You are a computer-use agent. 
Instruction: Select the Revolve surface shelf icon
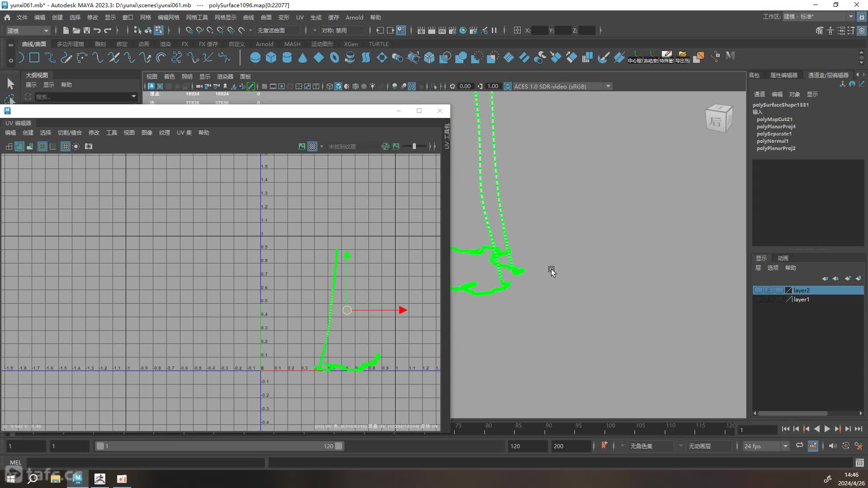[350, 57]
